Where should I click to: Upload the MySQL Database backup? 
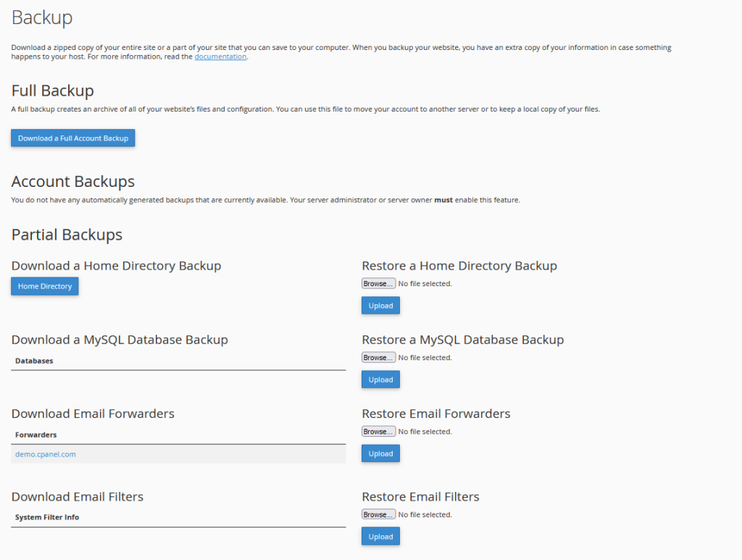(x=380, y=380)
